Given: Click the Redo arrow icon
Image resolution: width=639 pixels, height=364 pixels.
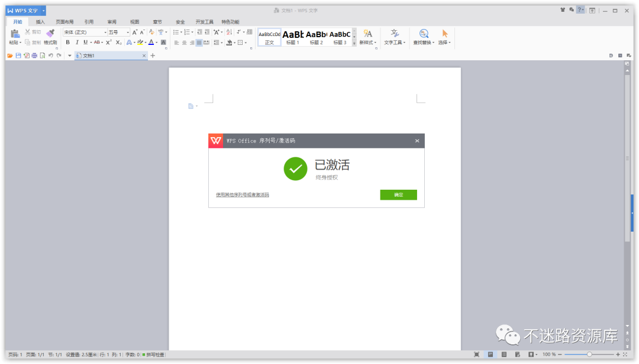Looking at the screenshot, I should pyautogui.click(x=59, y=56).
